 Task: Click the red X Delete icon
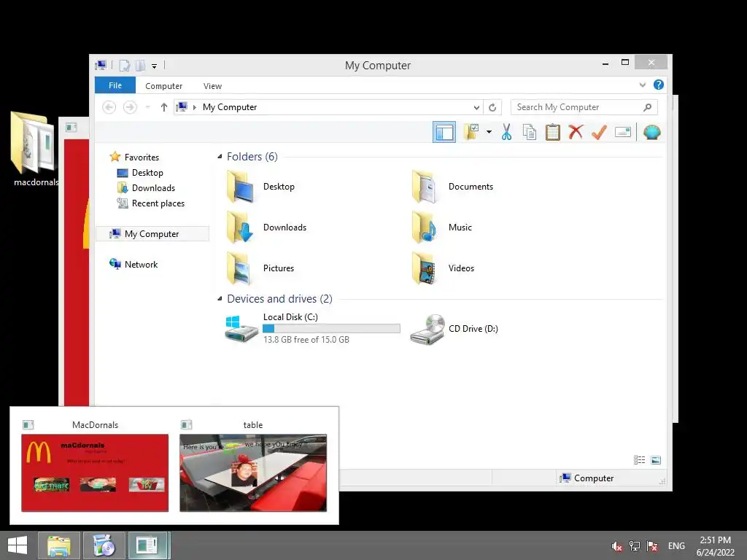(576, 132)
